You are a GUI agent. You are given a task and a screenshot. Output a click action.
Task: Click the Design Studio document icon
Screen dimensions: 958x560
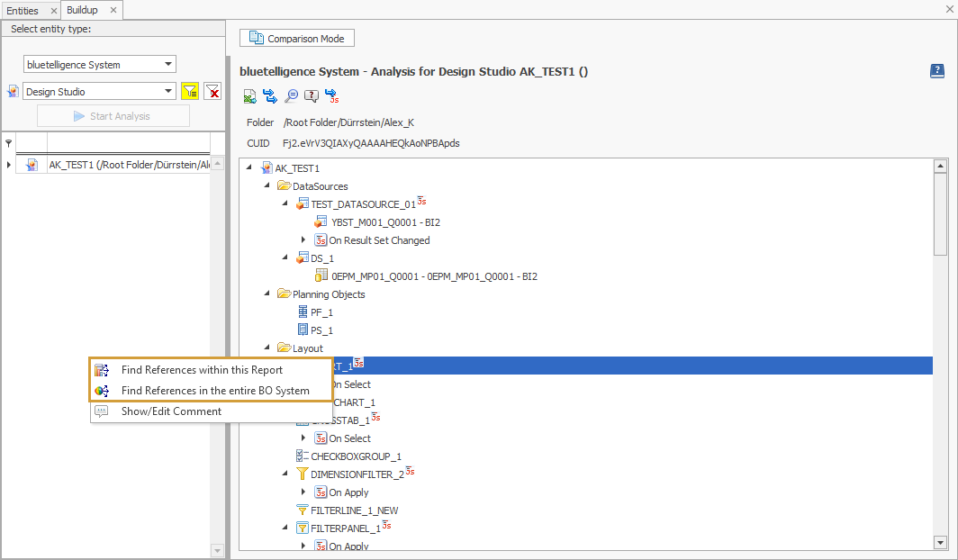point(12,91)
